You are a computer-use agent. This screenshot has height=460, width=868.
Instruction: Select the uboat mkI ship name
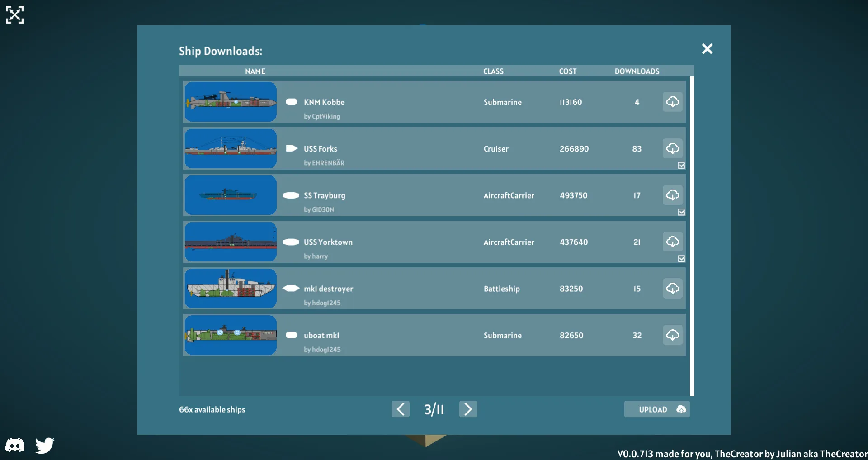coord(321,335)
